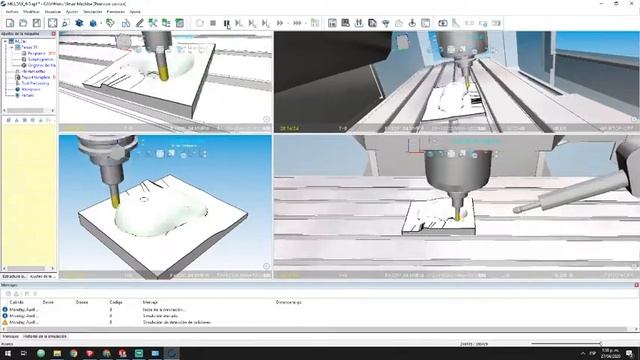Open dropdown arrow next to fast forward

tap(288, 23)
